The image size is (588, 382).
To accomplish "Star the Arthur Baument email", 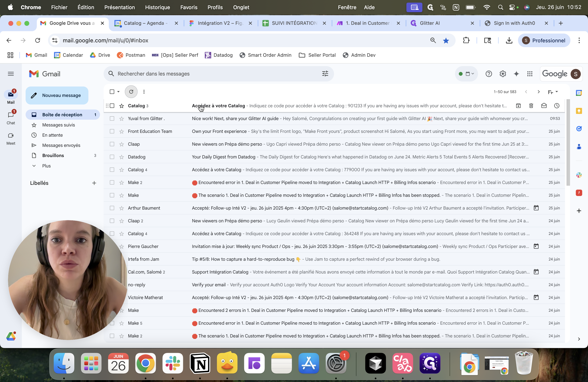I will pyautogui.click(x=122, y=208).
